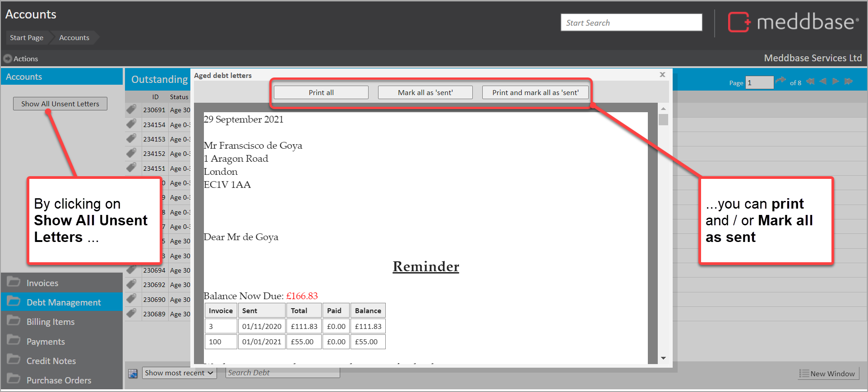Click Mark all as 'sent'
868x392 pixels.
[x=425, y=92]
